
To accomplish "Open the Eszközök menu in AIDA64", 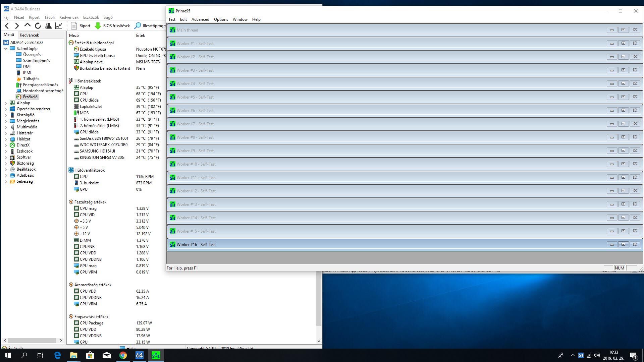I will [91, 17].
